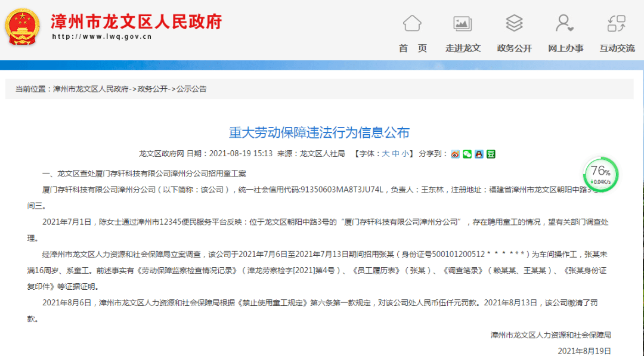This screenshot has height=356, width=644.
Task: Share the article to Sina Weibo
Action: pyautogui.click(x=455, y=154)
